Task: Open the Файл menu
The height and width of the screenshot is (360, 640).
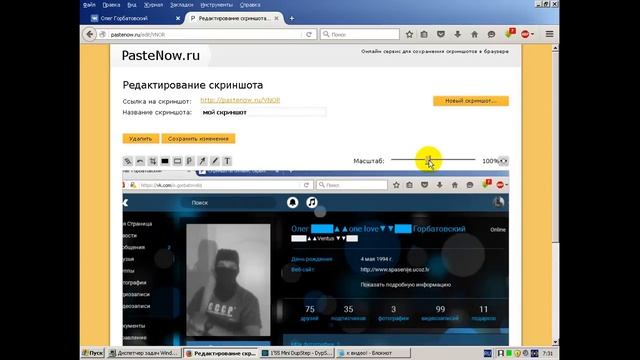Action: tap(89, 5)
